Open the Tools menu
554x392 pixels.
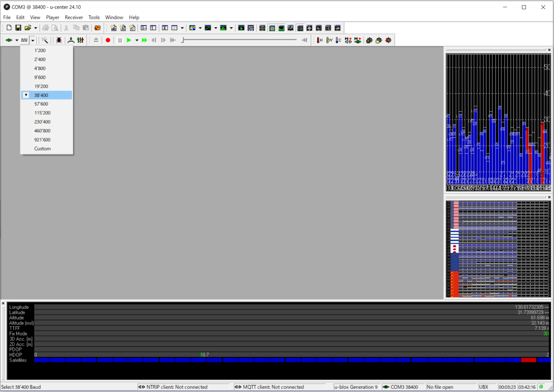94,17
